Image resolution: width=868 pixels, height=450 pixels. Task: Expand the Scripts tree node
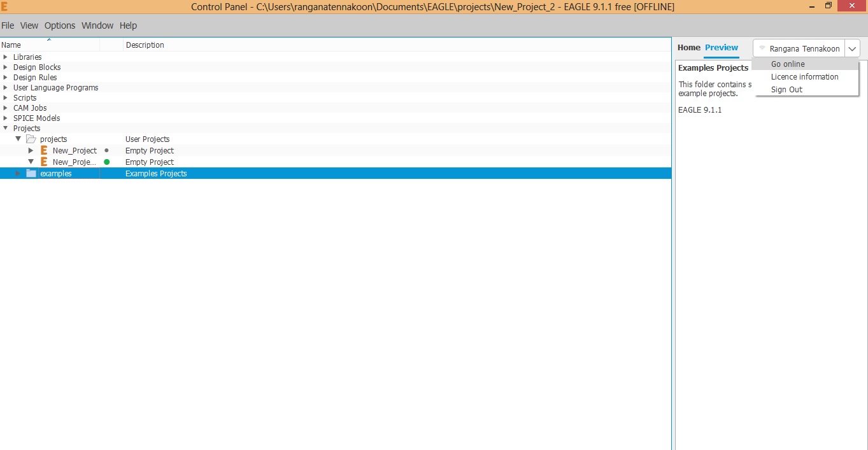[x=6, y=98]
